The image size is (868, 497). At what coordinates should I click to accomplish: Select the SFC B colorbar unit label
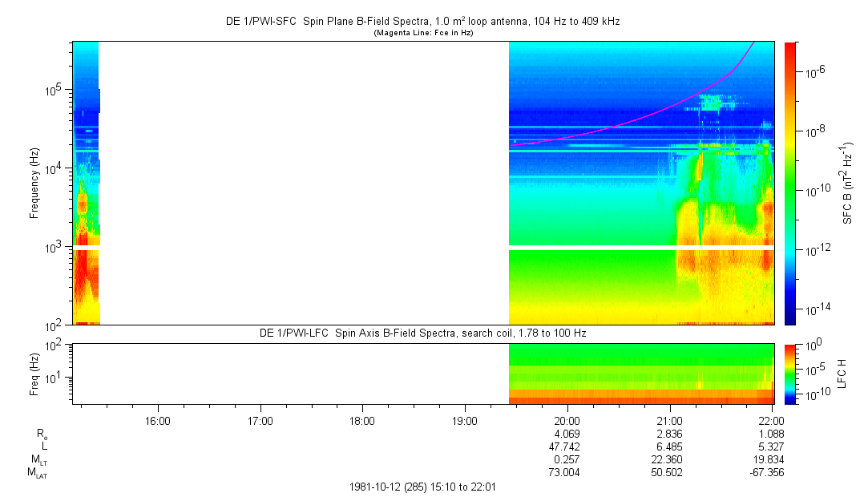click(x=849, y=183)
